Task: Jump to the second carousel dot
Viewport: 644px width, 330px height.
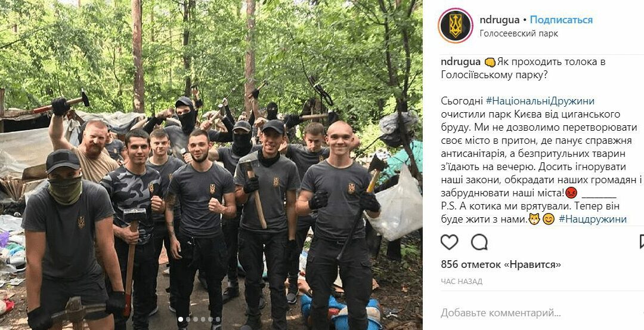Action: click(188, 319)
